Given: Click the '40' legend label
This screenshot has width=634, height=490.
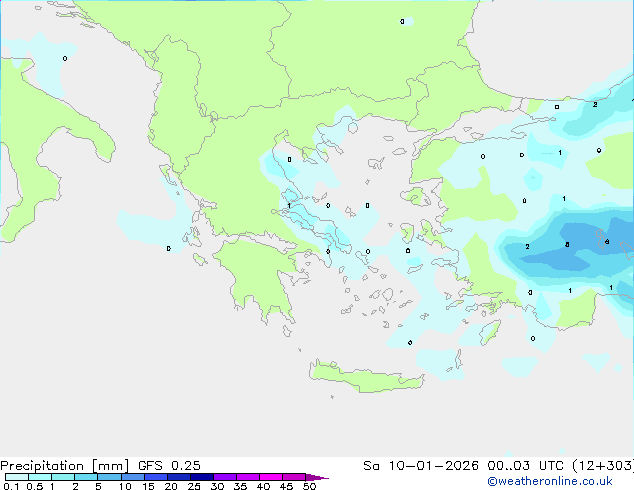Looking at the screenshot, I should coord(263,486).
